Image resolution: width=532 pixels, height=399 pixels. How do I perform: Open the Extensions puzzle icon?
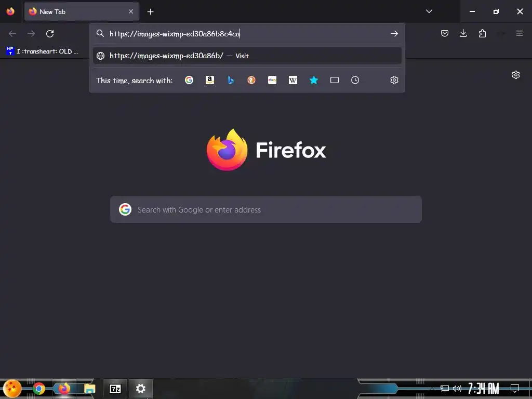tap(482, 33)
